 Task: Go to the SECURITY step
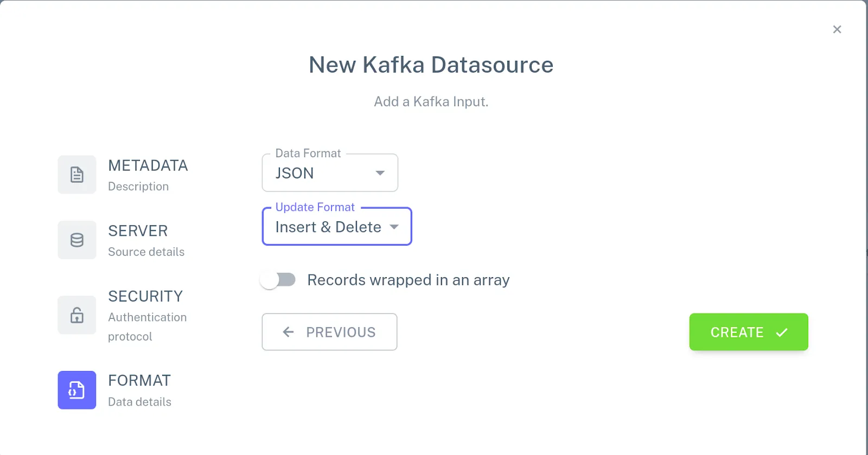click(145, 296)
